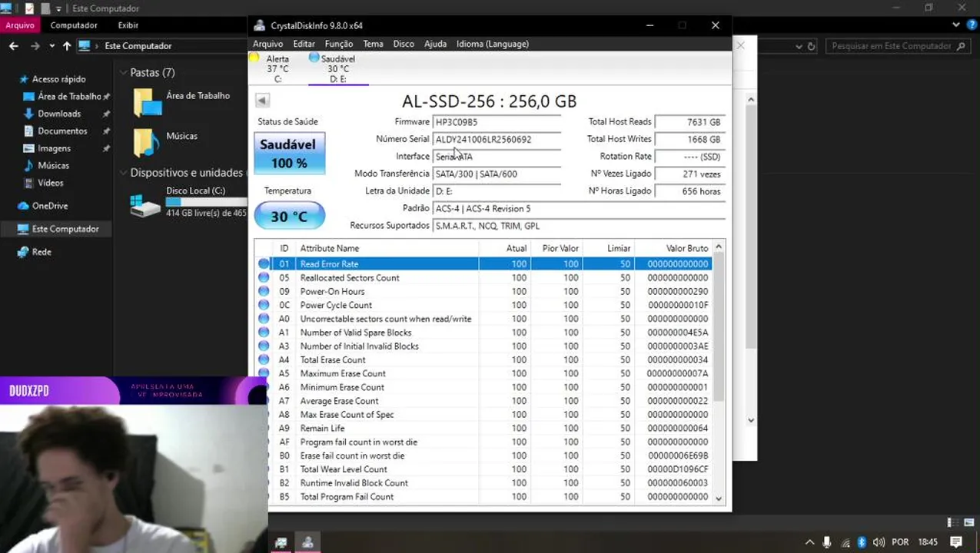This screenshot has height=553, width=980.
Task: Select the Músicas folder icon in Pastas
Action: click(146, 143)
